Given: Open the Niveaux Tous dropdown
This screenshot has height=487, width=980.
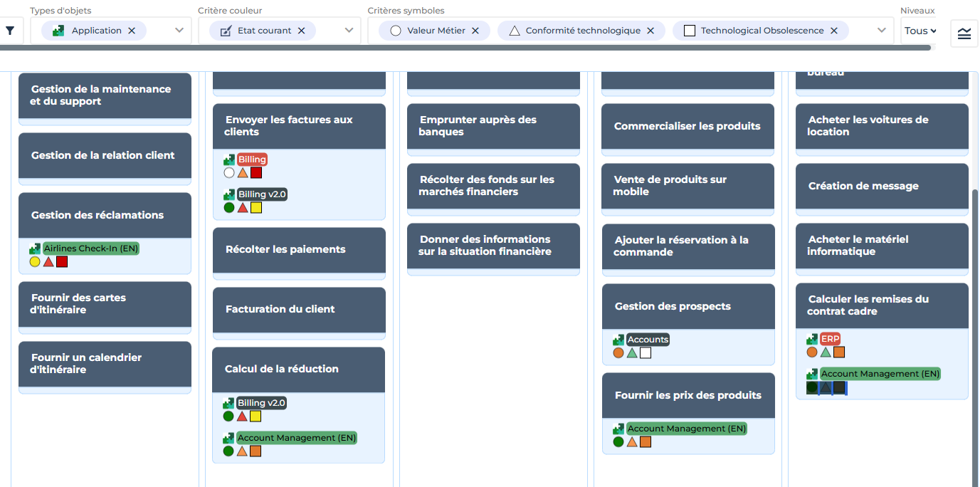Looking at the screenshot, I should pyautogui.click(x=920, y=31).
